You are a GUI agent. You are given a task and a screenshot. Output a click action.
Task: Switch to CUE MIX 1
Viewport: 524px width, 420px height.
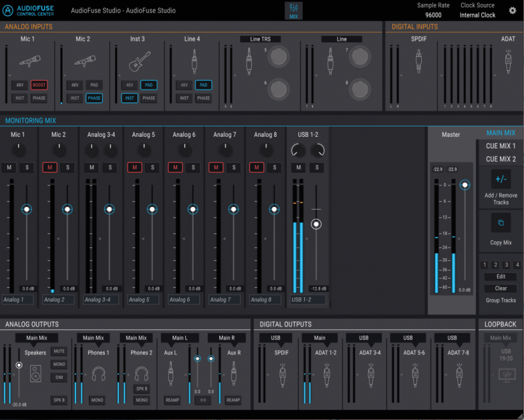[500, 146]
